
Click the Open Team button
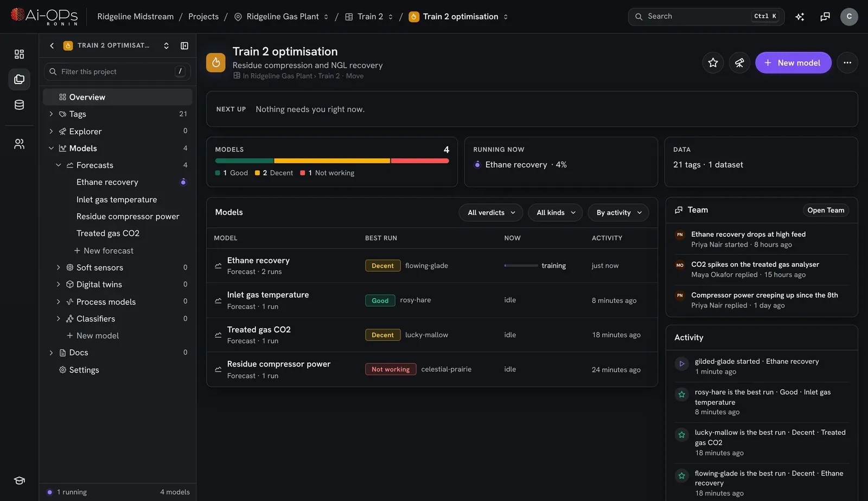pos(826,210)
